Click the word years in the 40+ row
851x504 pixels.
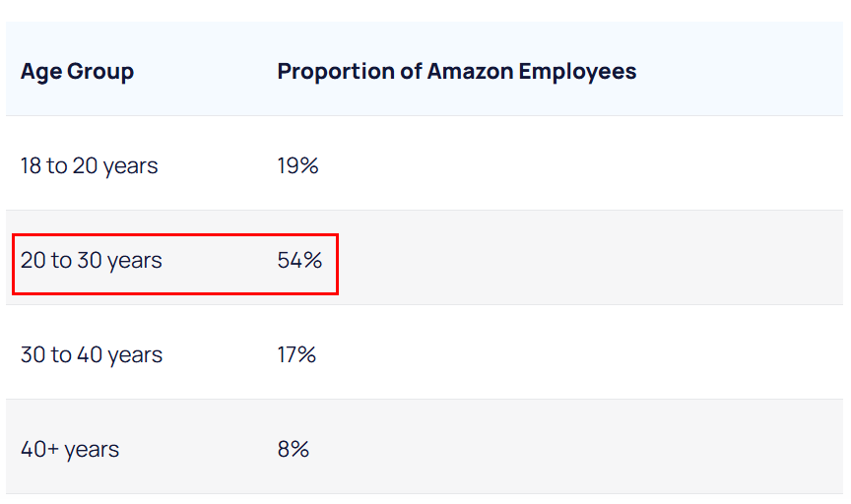point(92,451)
